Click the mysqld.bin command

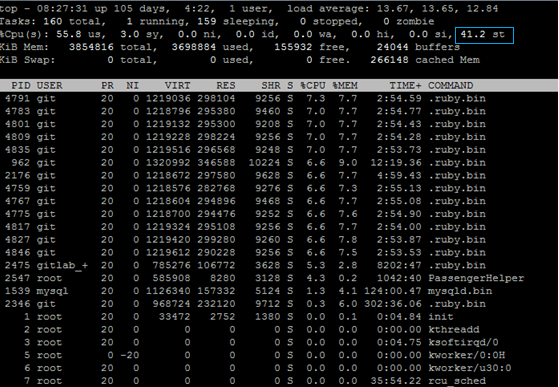[x=460, y=291]
